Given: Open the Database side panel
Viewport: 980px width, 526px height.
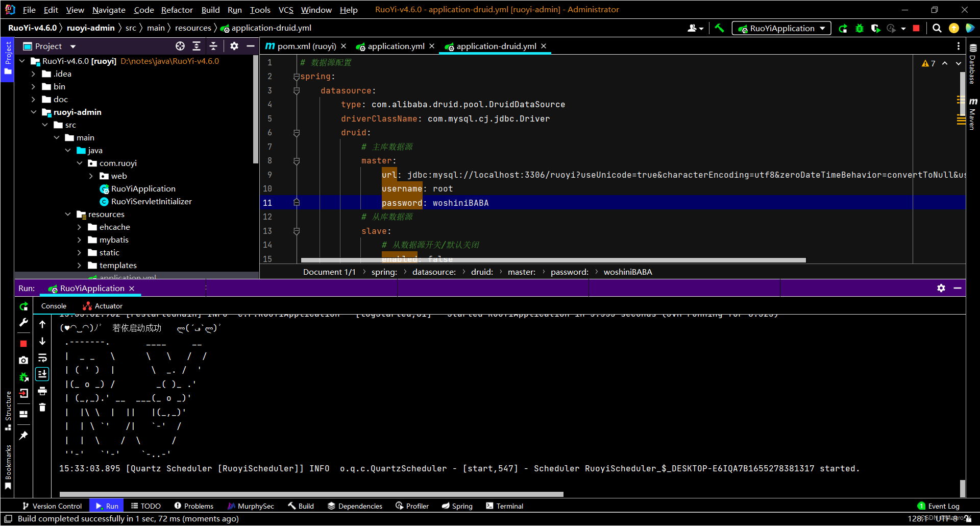Looking at the screenshot, I should point(972,64).
